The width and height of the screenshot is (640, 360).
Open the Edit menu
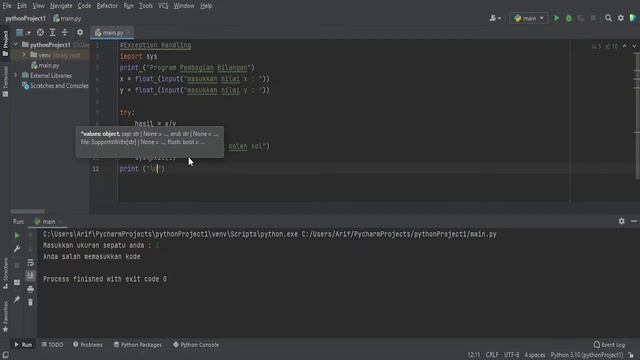pyautogui.click(x=22, y=6)
